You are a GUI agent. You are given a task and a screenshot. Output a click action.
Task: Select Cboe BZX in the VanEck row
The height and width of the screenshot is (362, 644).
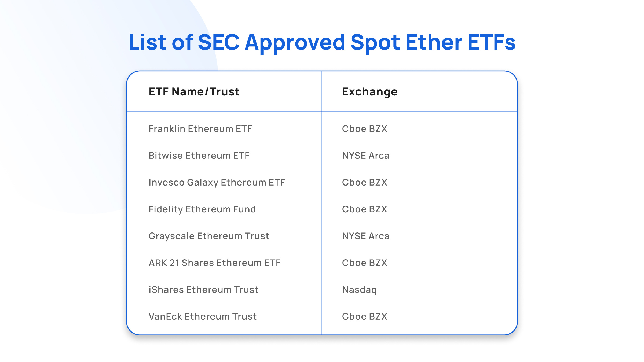(364, 316)
